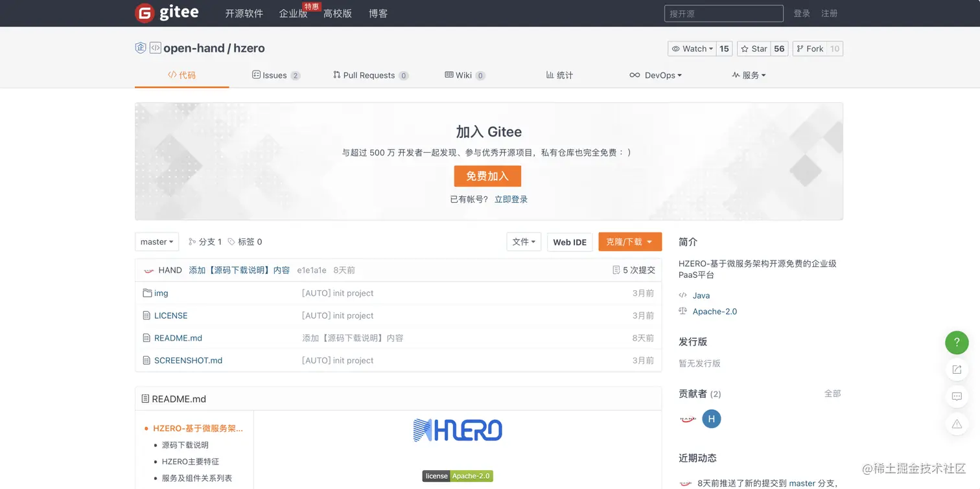Select HZERO主要特征 in README outline
The image size is (980, 489).
[x=191, y=462]
